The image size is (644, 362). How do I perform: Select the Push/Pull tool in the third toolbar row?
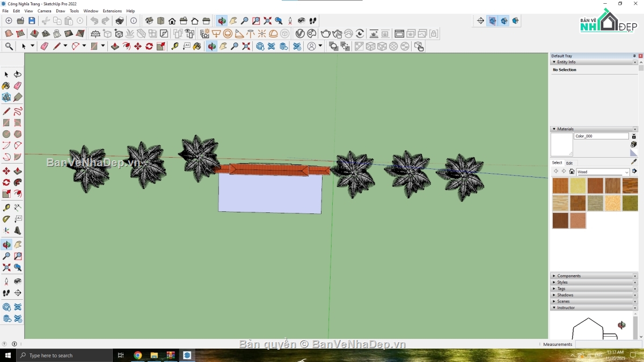click(115, 47)
